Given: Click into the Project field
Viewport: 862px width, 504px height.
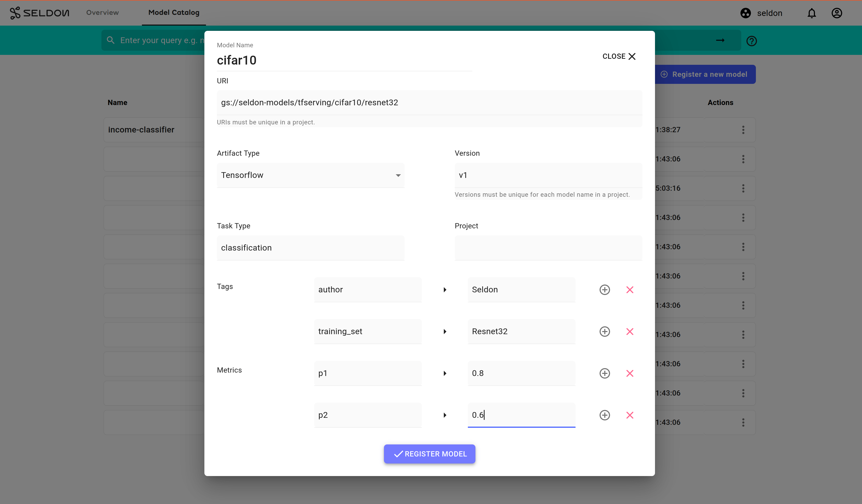Looking at the screenshot, I should [548, 247].
